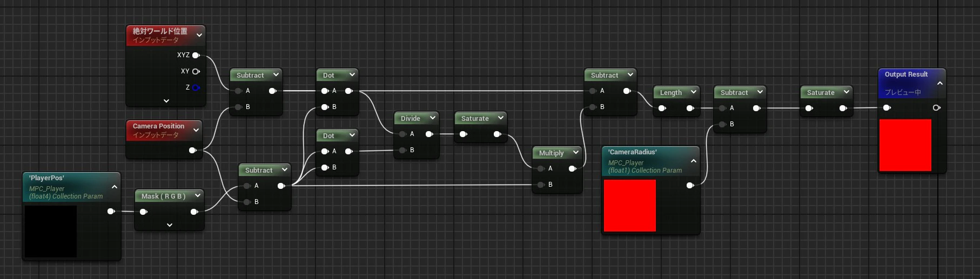Click output pin of Dot feeding Divide's B
Image resolution: width=980 pixels, height=279 pixels.
click(x=349, y=151)
